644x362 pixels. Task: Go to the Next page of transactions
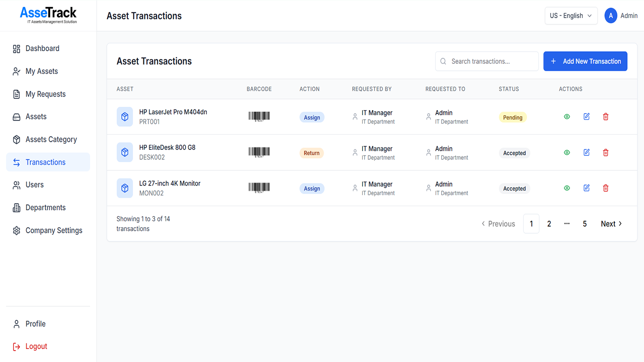(611, 224)
